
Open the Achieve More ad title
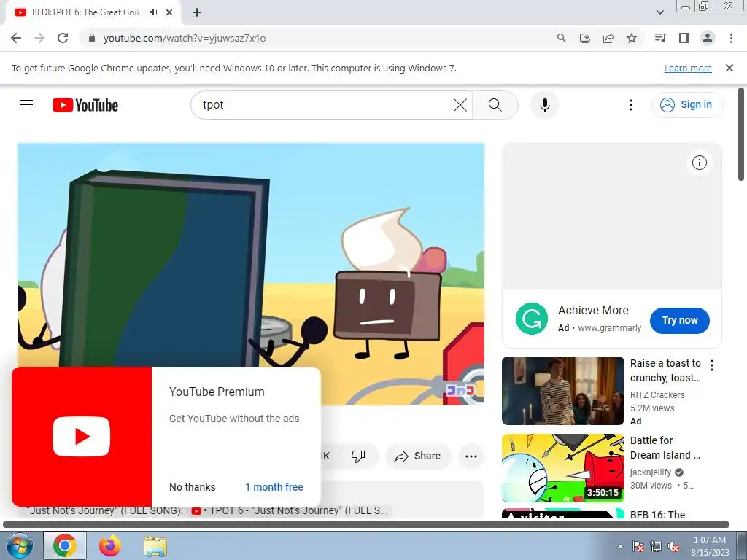pyautogui.click(x=593, y=310)
